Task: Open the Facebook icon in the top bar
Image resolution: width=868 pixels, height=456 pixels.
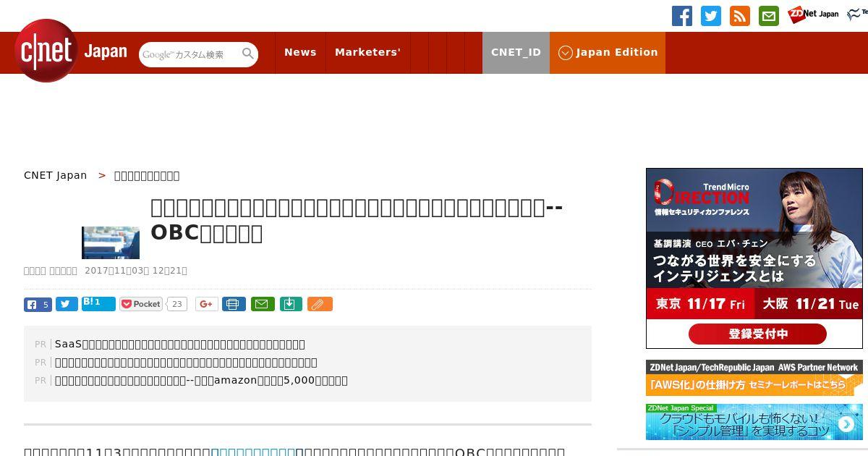Action: 682,16
